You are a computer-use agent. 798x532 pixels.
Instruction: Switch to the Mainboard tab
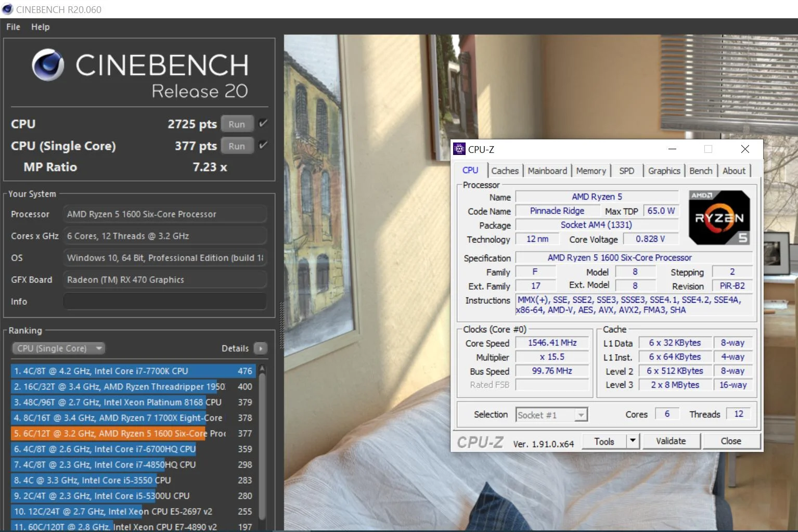(547, 171)
